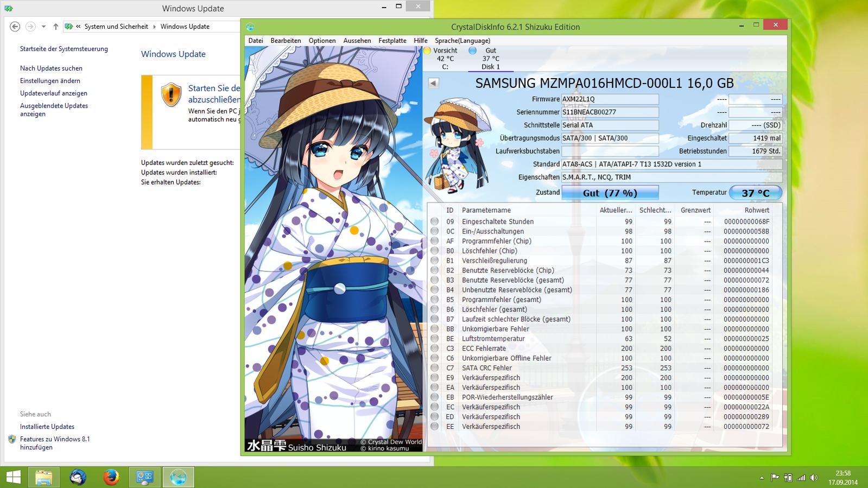This screenshot has width=868, height=488.
Task: Click the volume speaker tray icon
Action: pyautogui.click(x=814, y=478)
